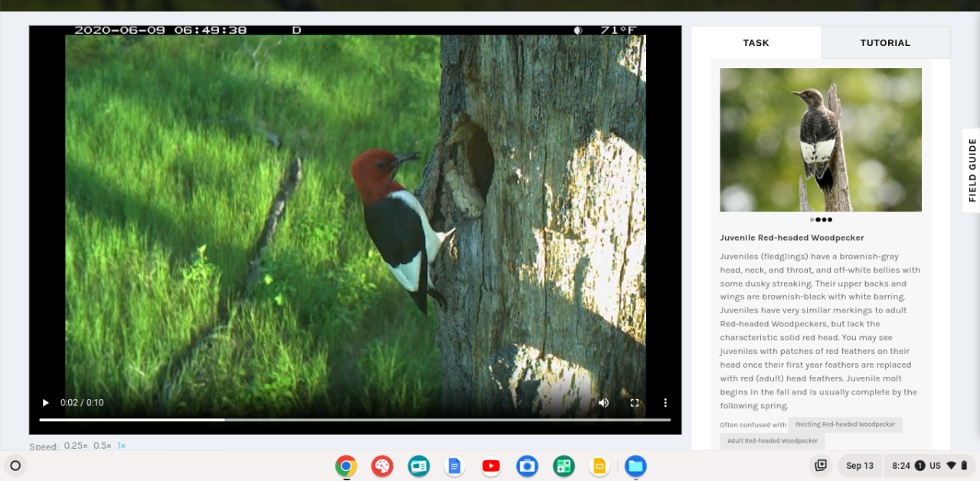Click the battery status icon
This screenshot has height=481, width=980.
(x=965, y=466)
